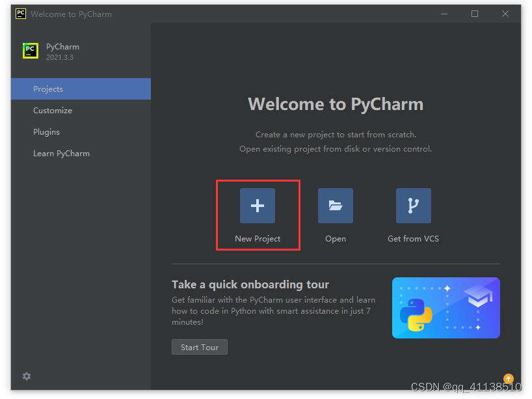Click the Start Tour button
The height and width of the screenshot is (399, 532).
pyautogui.click(x=200, y=347)
